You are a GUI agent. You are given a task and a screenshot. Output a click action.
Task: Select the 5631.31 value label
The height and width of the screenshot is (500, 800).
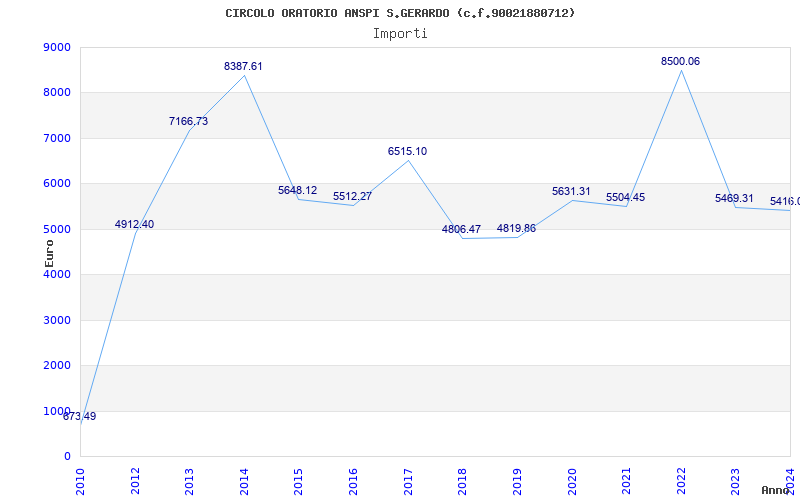point(571,191)
